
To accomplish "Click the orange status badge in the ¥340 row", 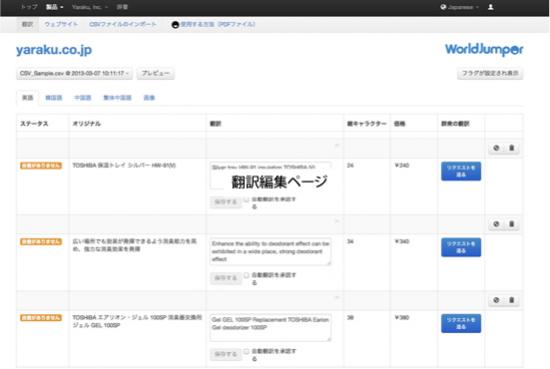I will 41,242.
